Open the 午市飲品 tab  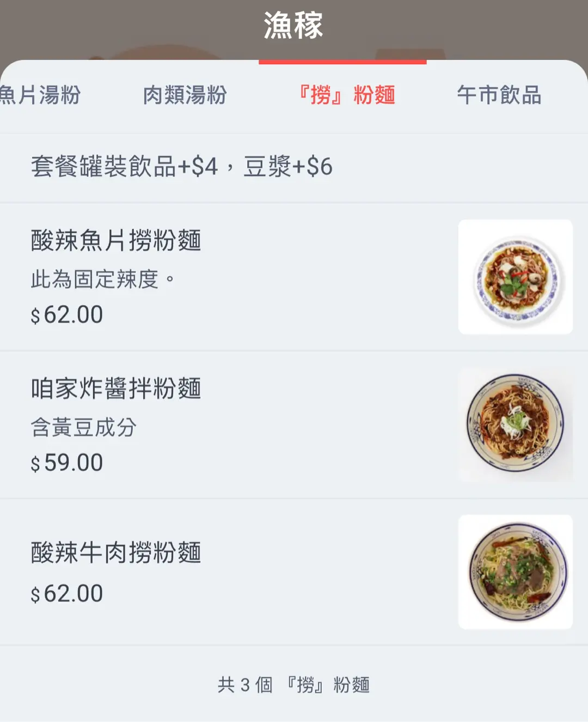tap(499, 95)
